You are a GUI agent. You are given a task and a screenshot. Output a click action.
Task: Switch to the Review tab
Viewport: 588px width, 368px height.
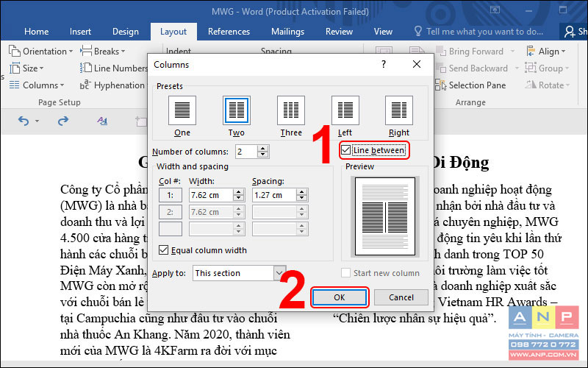(x=339, y=32)
